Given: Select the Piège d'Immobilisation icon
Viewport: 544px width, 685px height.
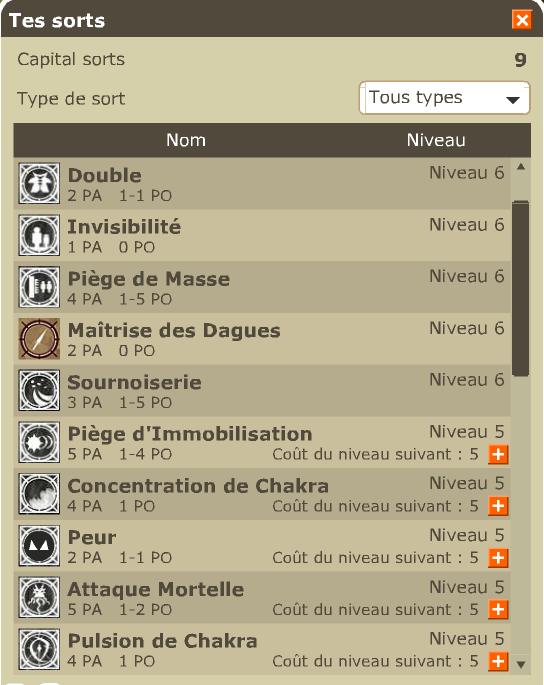Looking at the screenshot, I should coord(39,442).
